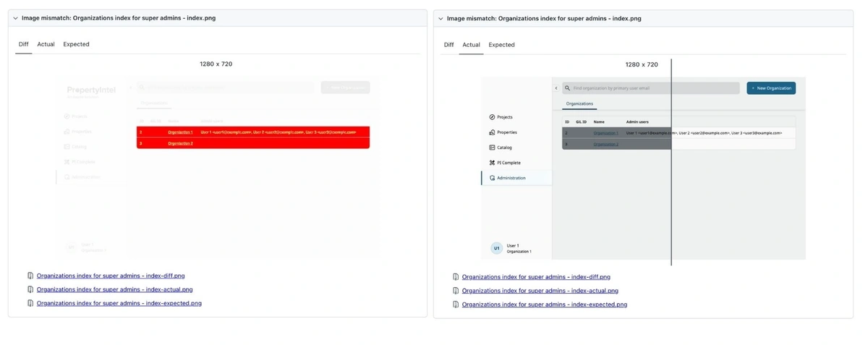
Task: Click the find organization search field in right screenshot
Action: click(651, 88)
